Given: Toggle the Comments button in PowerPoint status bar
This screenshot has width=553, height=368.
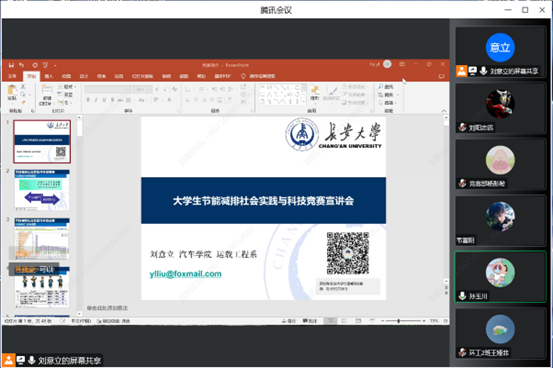Looking at the screenshot, I should pos(310,321).
